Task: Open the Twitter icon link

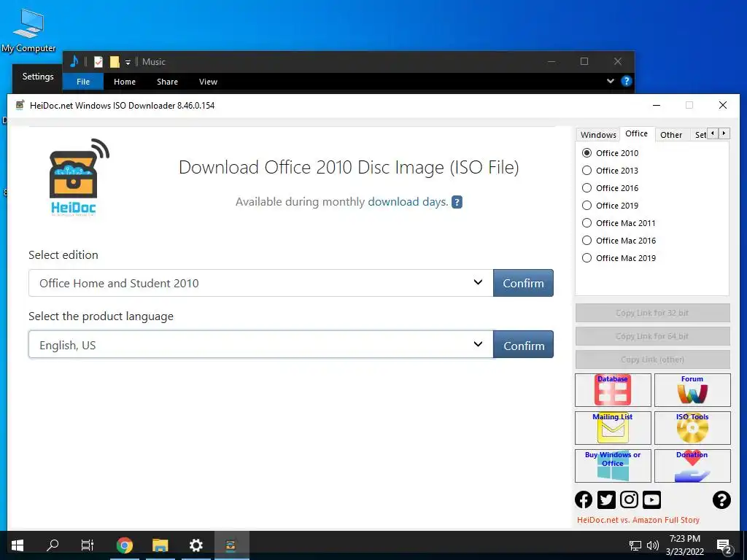Action: click(606, 499)
